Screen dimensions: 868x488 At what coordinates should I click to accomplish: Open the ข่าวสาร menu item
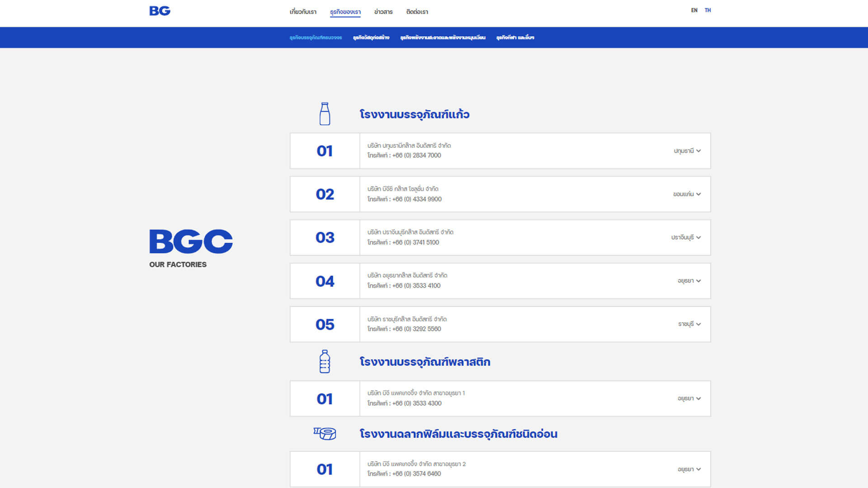383,12
